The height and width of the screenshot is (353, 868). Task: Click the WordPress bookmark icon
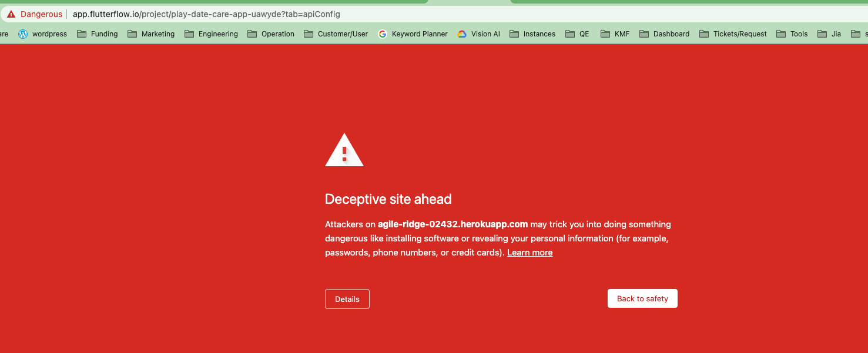(x=22, y=33)
